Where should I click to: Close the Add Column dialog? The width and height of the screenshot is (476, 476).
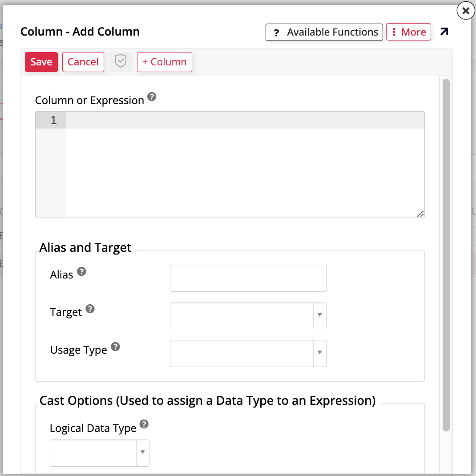point(465,11)
